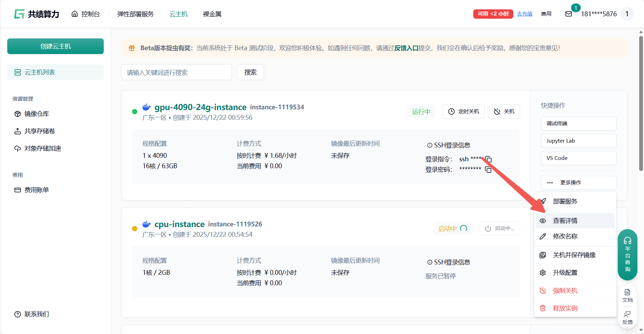Focus the keyword search field
This screenshot has height=334, width=644.
pyautogui.click(x=176, y=72)
